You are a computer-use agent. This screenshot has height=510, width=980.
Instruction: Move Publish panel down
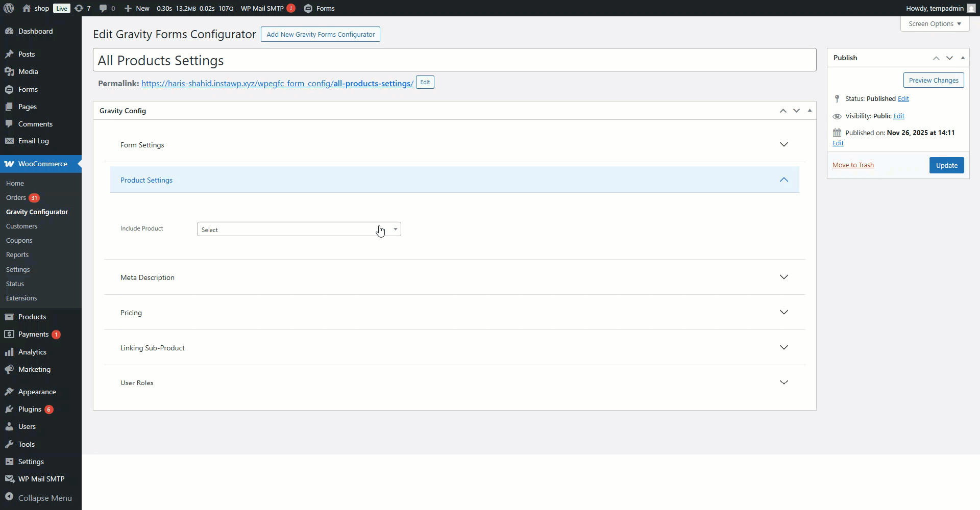[949, 58]
